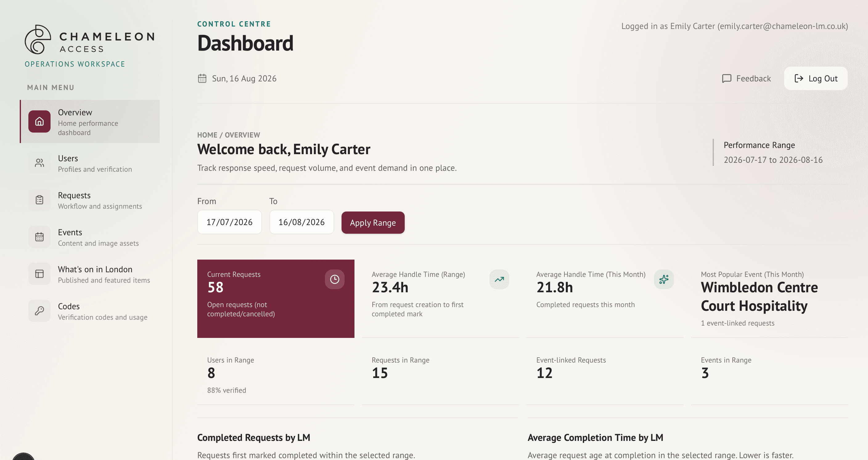Screen dimensions: 868x460
Task: Click the 1 event-linked requests text
Action: pos(737,323)
